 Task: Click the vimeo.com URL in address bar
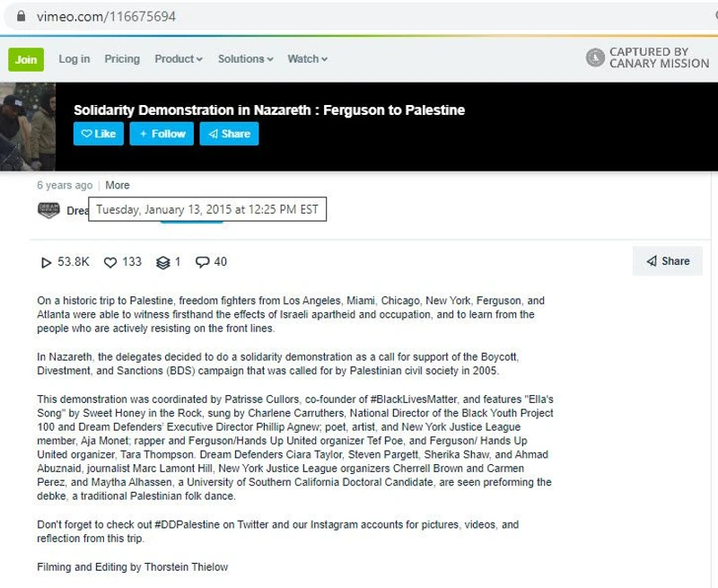(106, 17)
